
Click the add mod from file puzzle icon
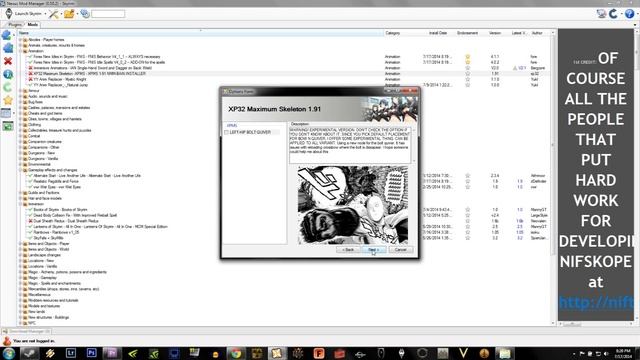pos(7,35)
